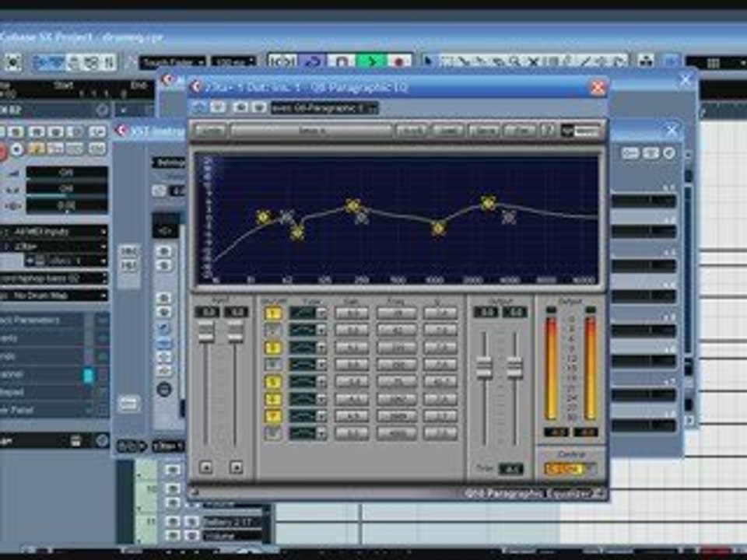Open the hiphop bass 02 program dropdown
The height and width of the screenshot is (560, 747).
[x=54, y=278]
